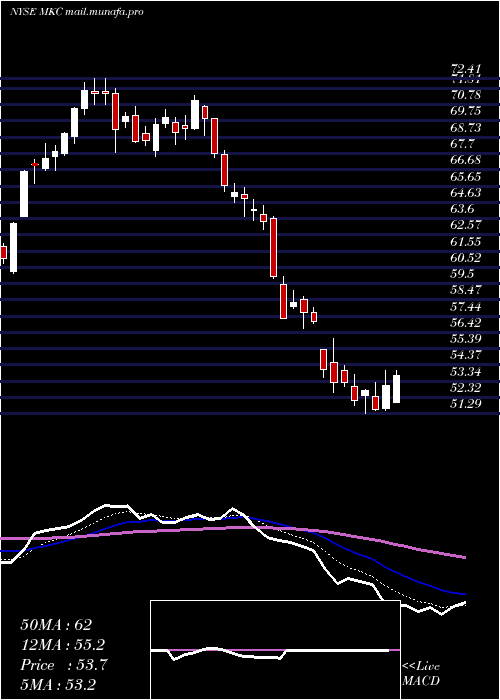500x700 pixels.
Task: Select the 70.78 price level label
Action: point(466,95)
